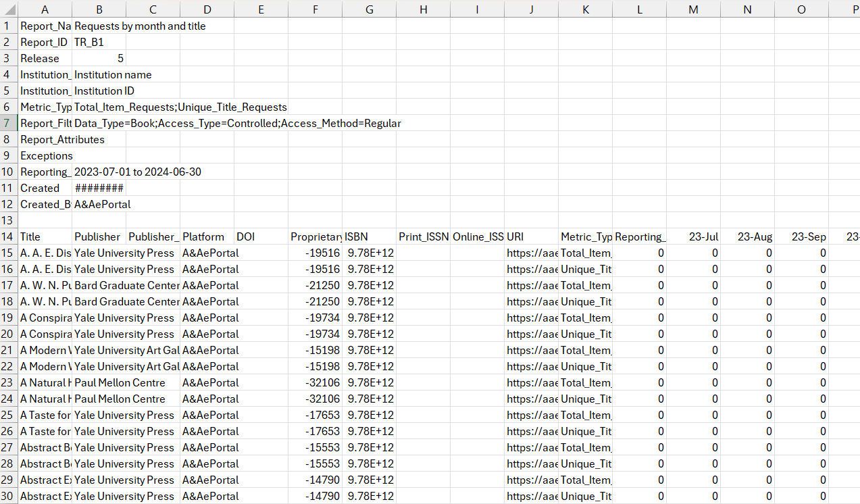Click the Platform header cell
Screen dimensions: 860x504
click(x=207, y=236)
